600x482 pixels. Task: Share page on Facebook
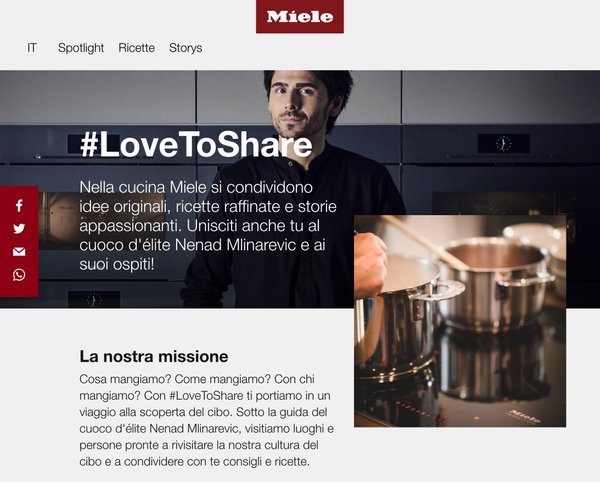click(19, 206)
